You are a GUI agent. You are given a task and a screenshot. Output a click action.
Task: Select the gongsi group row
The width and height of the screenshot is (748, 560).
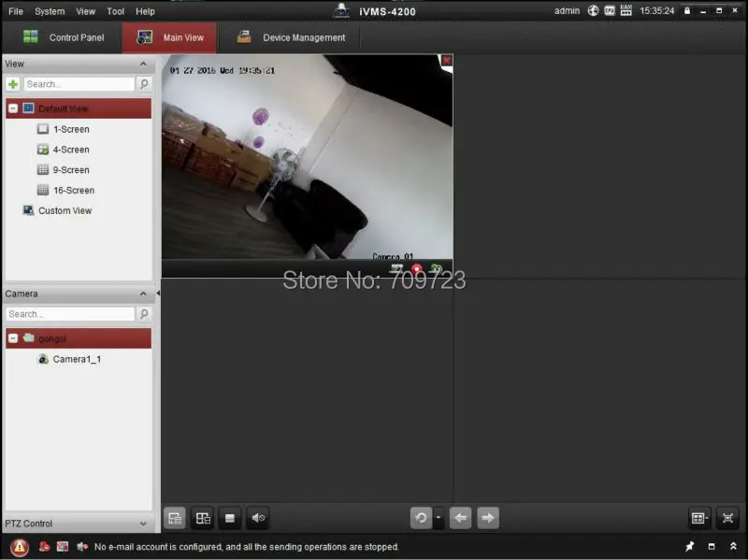coord(79,338)
